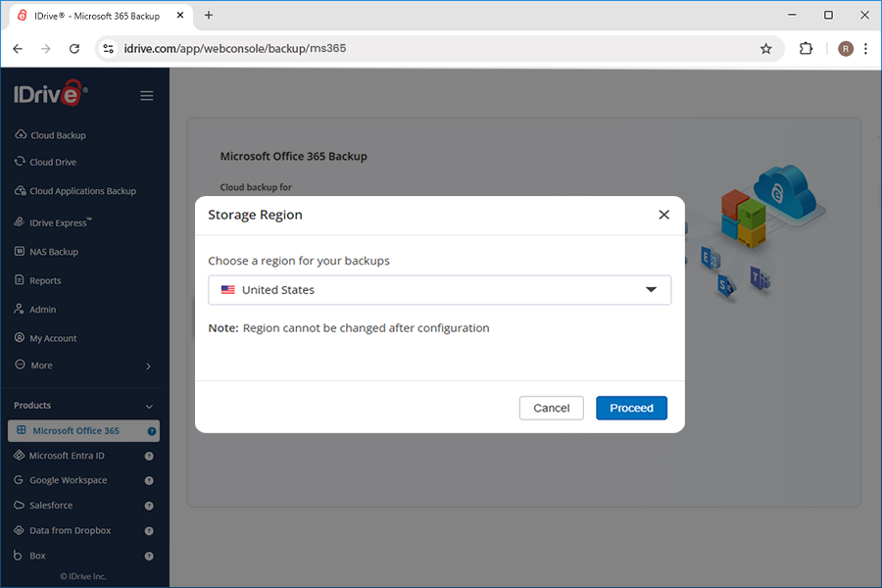Close the IDrive Microsoft 365 Backup tab

[180, 16]
